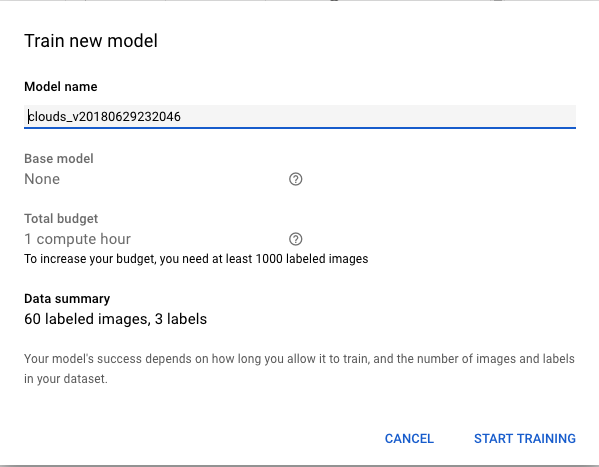Click the "in your dataset." text line
The image size is (599, 467).
click(x=66, y=379)
